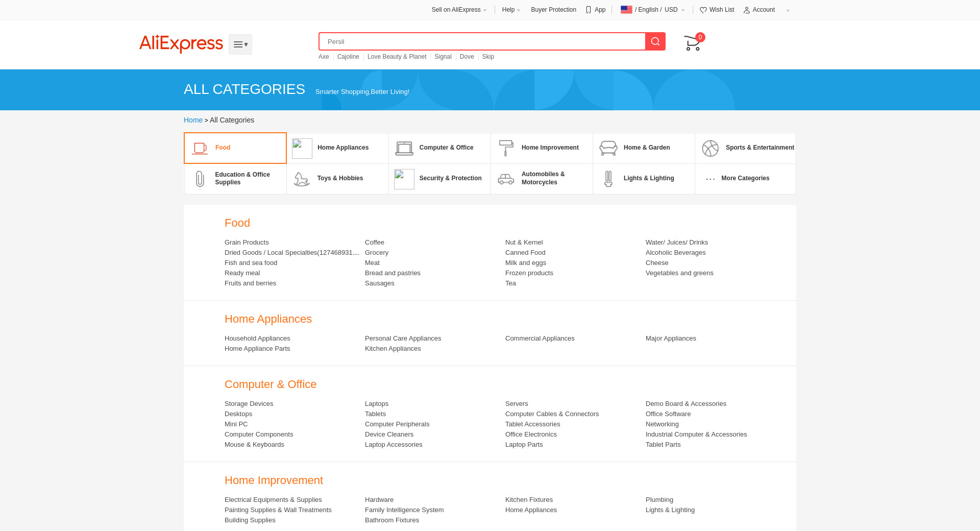Click the Toys & Hobbies rocking horse icon
This screenshot has width=980, height=531.
pos(302,179)
